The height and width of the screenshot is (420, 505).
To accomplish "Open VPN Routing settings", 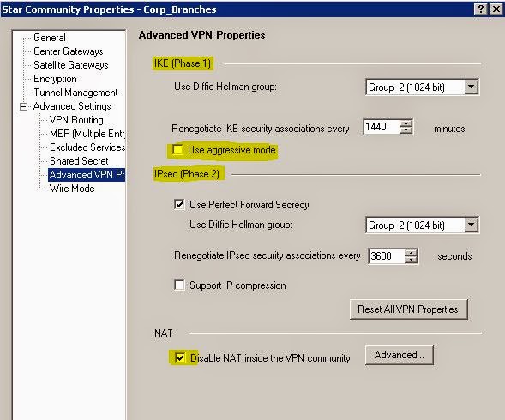I will [x=76, y=120].
